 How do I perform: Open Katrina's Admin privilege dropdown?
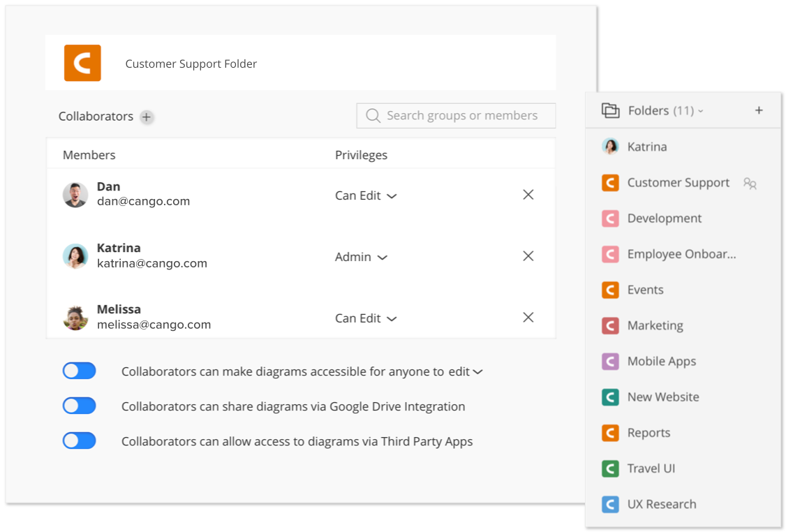click(x=361, y=258)
